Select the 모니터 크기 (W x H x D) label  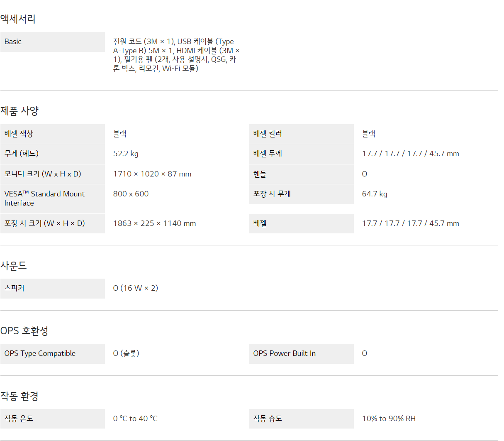coord(43,174)
